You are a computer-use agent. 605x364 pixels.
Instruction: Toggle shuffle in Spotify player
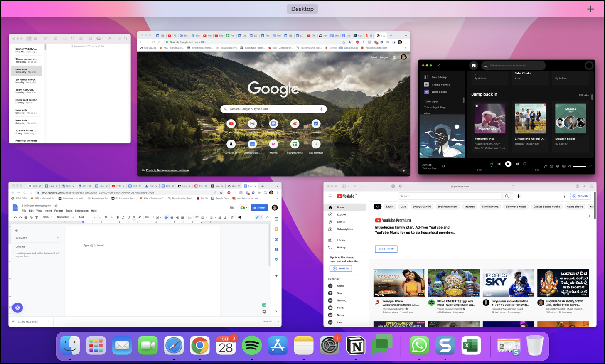click(491, 164)
